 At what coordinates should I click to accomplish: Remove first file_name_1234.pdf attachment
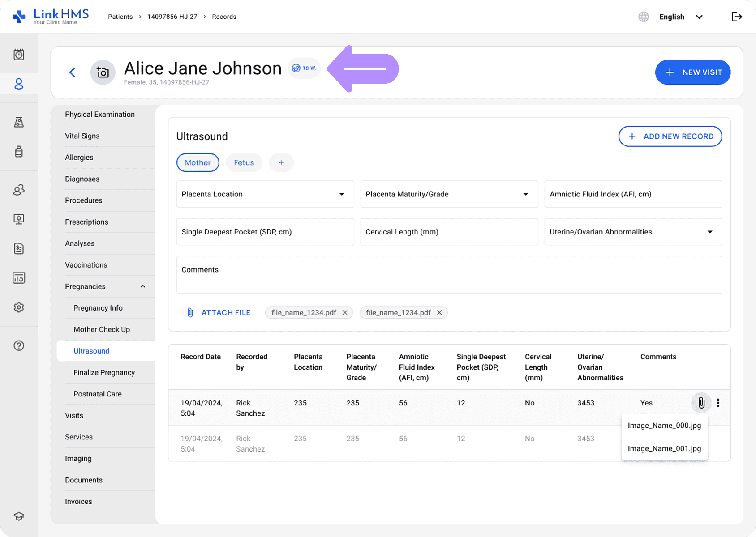pos(345,313)
